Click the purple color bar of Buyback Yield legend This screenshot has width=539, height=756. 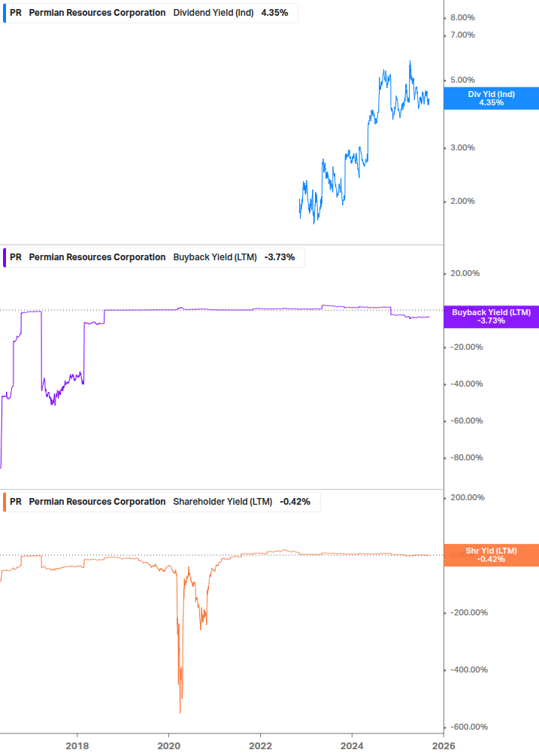coord(5,257)
